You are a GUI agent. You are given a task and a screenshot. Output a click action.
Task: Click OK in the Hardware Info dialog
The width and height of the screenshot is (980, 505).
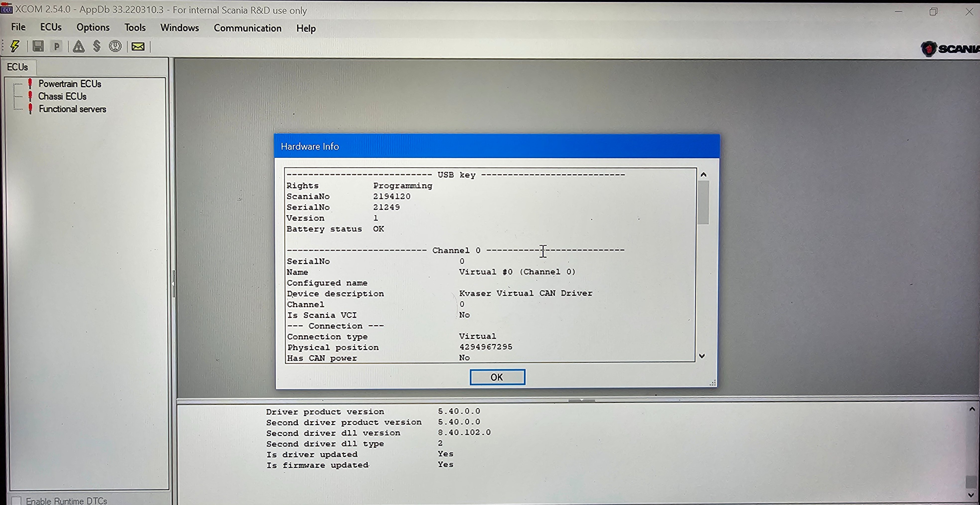coord(497,377)
